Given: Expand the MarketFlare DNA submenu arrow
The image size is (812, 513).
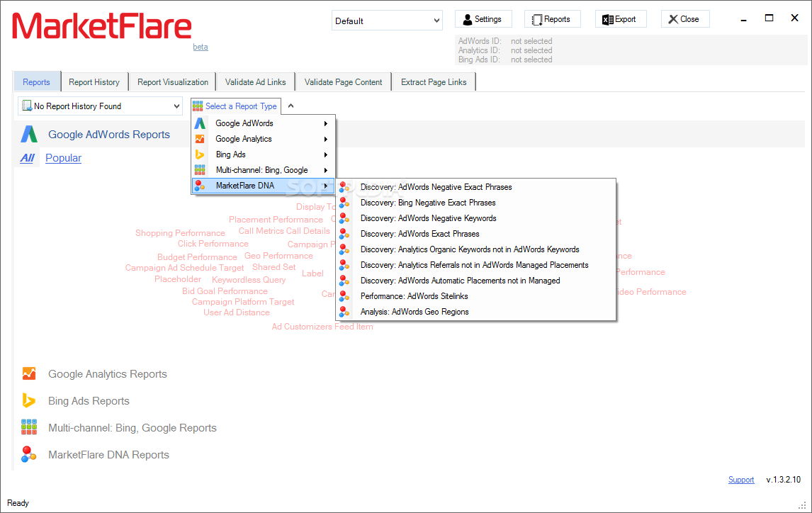Looking at the screenshot, I should tap(326, 186).
